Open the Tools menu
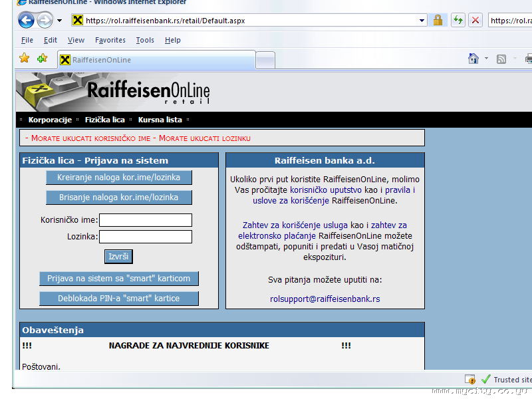This screenshot has height=399, width=532. click(145, 40)
